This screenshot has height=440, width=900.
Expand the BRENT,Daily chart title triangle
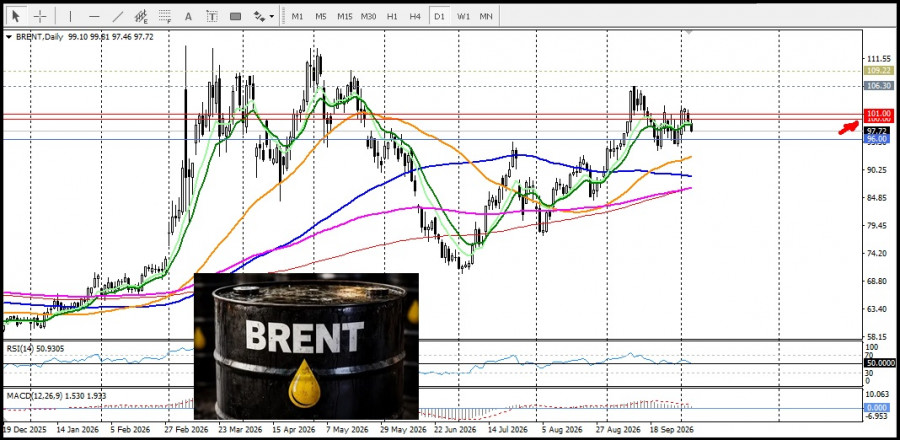click(x=9, y=37)
